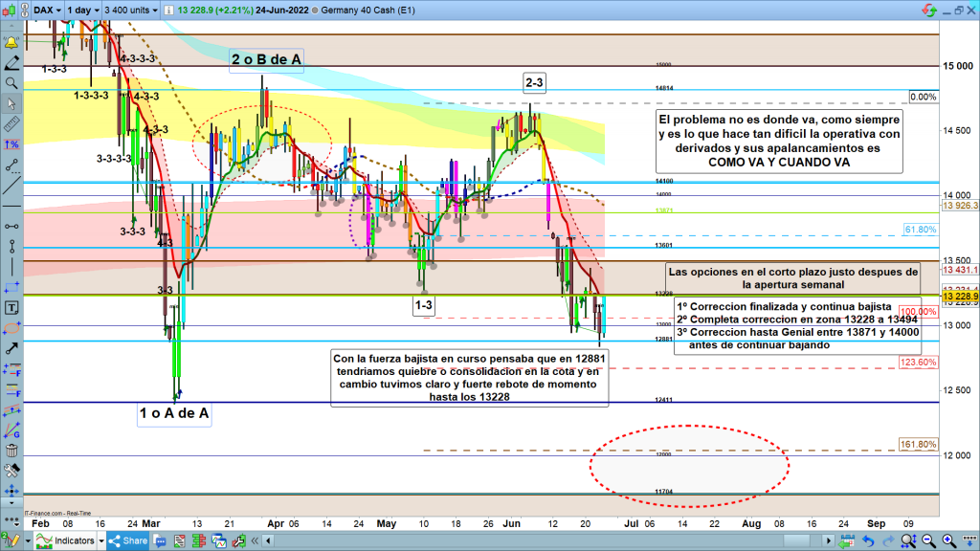Image resolution: width=980 pixels, height=551 pixels.
Task: Select the pencil drawing tool
Action: click(x=11, y=63)
